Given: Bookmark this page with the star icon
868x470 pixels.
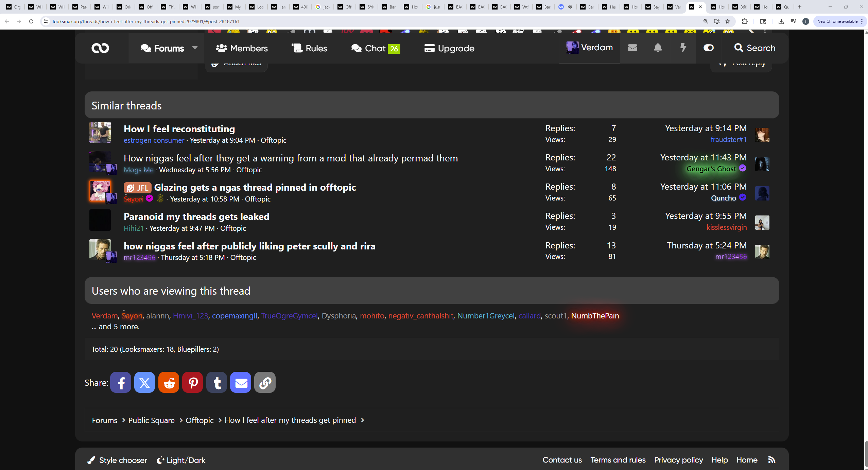Looking at the screenshot, I should click(728, 21).
